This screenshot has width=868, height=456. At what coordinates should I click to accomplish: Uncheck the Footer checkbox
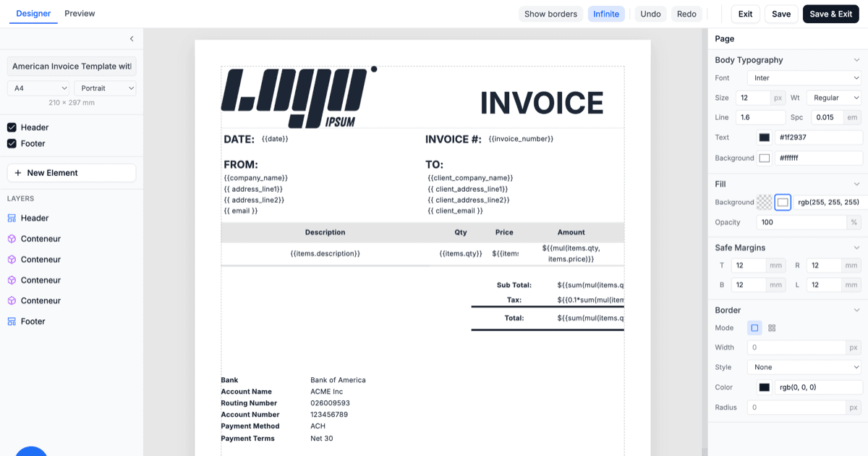(12, 143)
